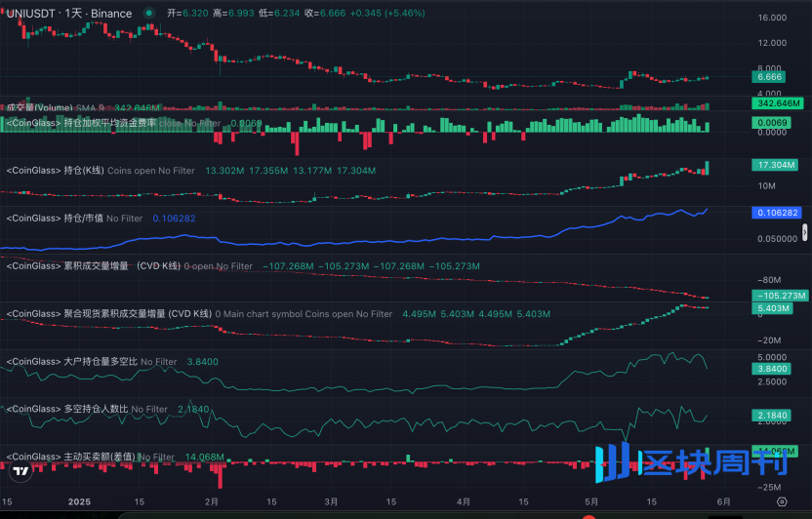Click the 6月 label on time axis
Screen dimensions: 812x519
pyautogui.click(x=723, y=501)
